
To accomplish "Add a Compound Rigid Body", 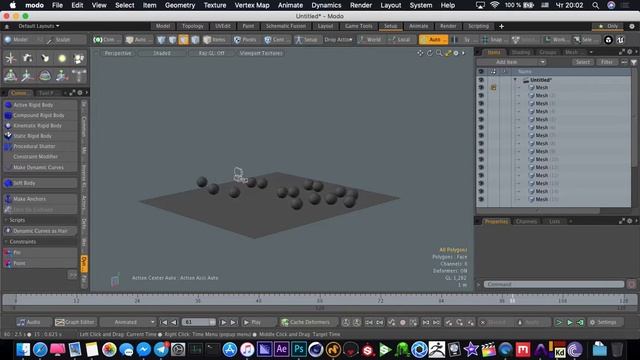I will (x=40, y=115).
